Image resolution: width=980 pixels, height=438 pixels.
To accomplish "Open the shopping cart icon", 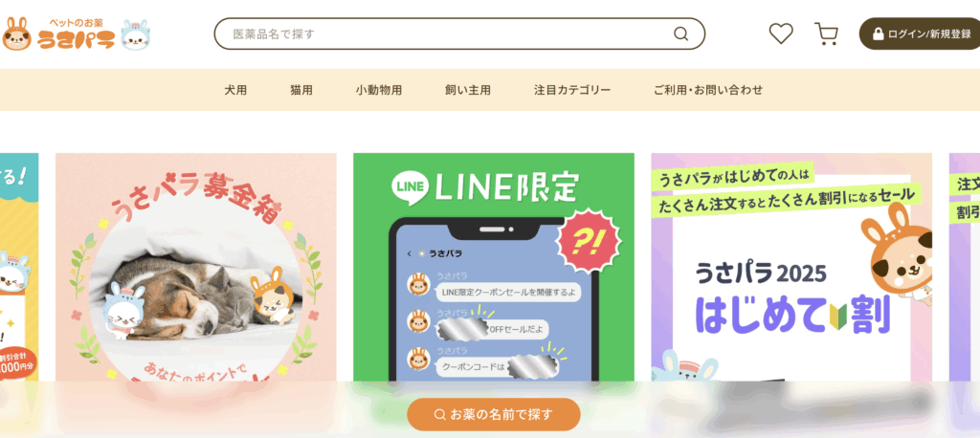I will [x=826, y=33].
